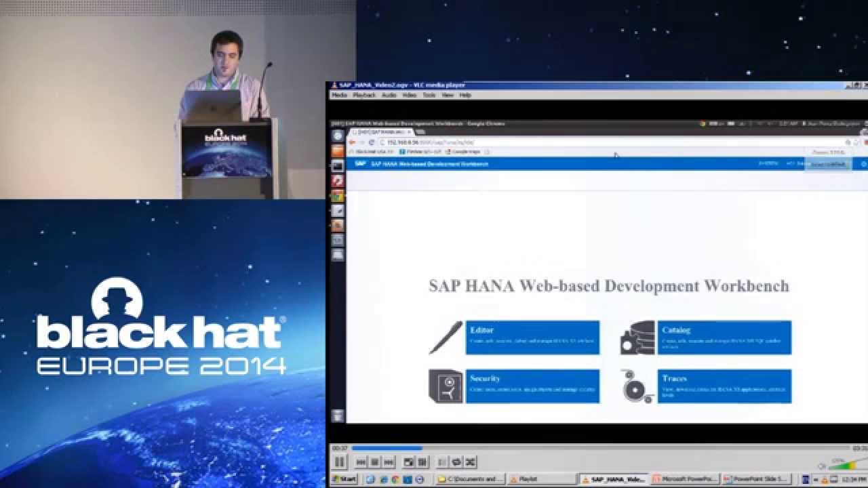868x488 pixels.
Task: Switch to Documents folder taskbar item
Action: (x=471, y=479)
